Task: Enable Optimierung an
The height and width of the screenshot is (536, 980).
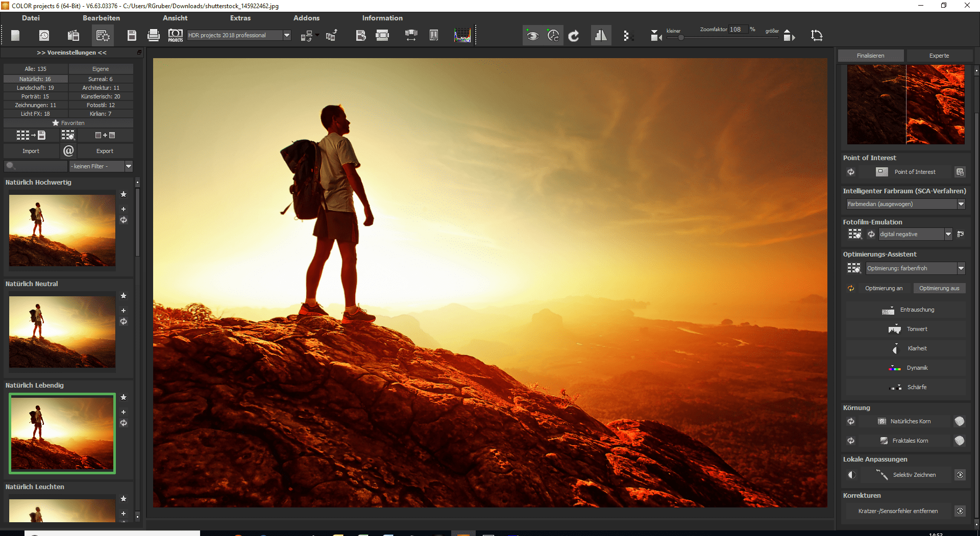Action: [884, 288]
